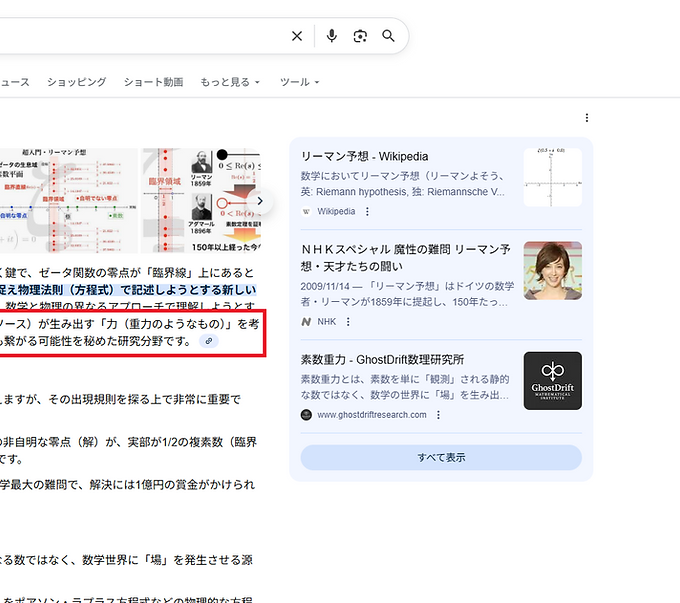The height and width of the screenshot is (603, 680).
Task: Open the three-dot menu above source panel
Action: [x=587, y=118]
